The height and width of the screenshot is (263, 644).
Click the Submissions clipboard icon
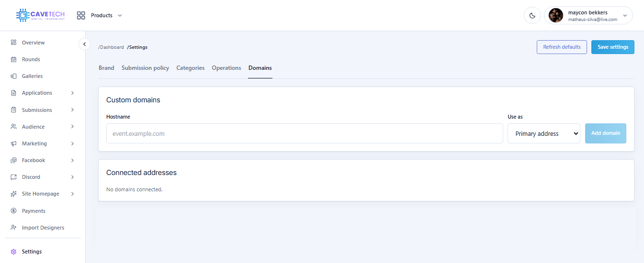point(13,110)
